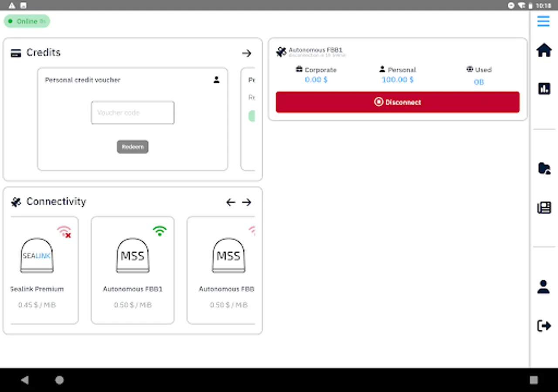Toggle the Online status indicator

27,21
